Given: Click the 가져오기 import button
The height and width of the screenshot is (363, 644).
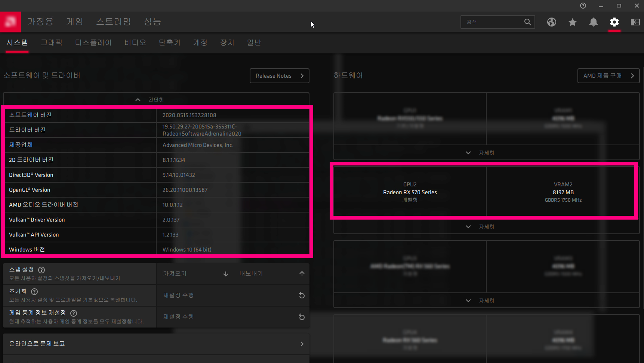Looking at the screenshot, I should [x=195, y=274].
